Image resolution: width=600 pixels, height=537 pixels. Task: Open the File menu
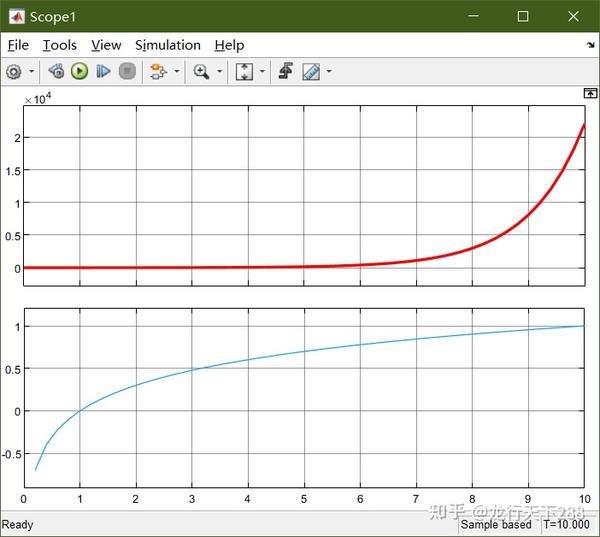(x=18, y=45)
